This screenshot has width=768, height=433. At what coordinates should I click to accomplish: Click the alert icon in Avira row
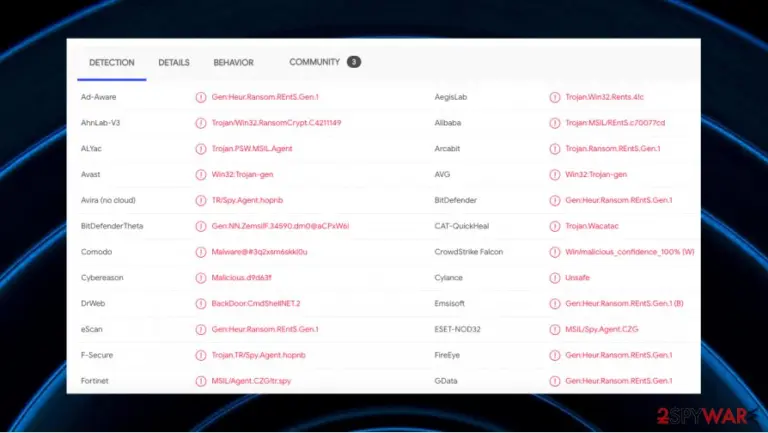click(201, 200)
